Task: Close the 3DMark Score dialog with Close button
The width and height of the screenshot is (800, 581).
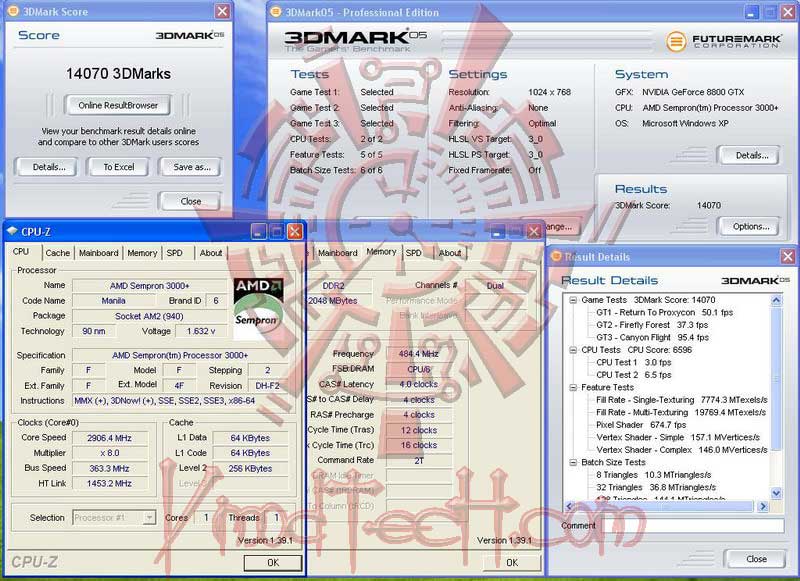Action: tap(190, 201)
